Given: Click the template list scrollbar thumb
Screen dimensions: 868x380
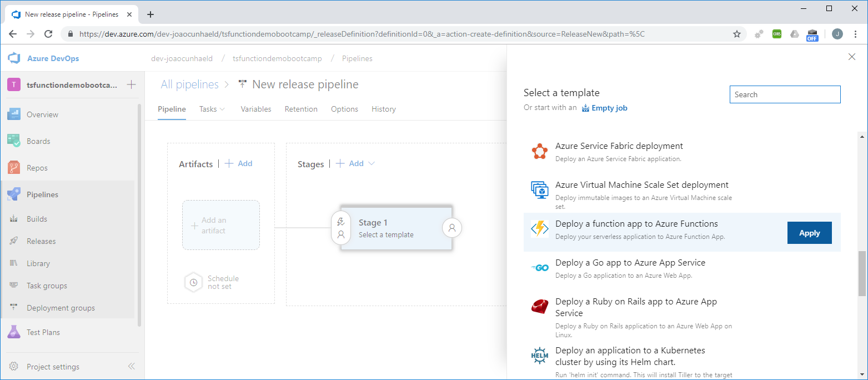Looking at the screenshot, I should (x=862, y=273).
